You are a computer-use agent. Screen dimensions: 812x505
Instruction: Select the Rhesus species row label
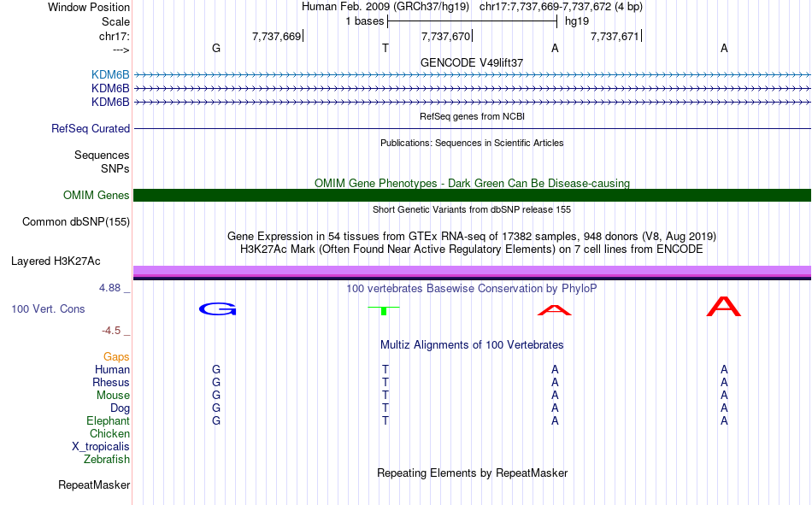[x=111, y=382]
